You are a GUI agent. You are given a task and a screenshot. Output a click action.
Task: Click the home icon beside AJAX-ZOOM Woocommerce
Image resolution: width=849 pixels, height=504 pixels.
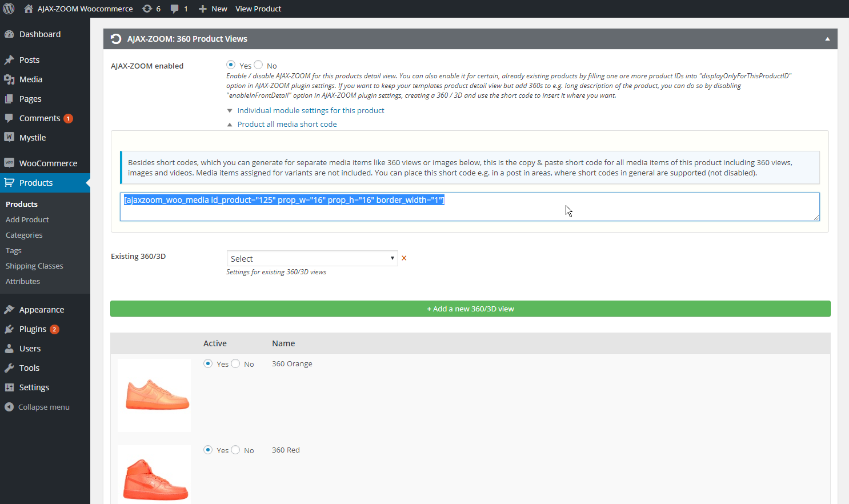click(29, 9)
